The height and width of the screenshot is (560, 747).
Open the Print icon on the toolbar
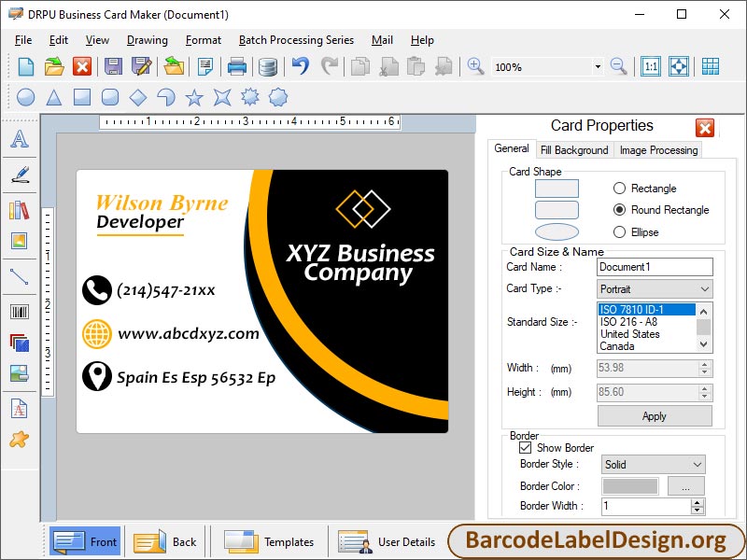pos(236,66)
